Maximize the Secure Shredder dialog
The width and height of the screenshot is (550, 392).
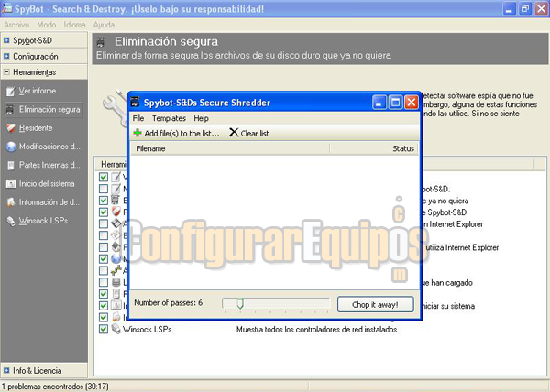[395, 103]
